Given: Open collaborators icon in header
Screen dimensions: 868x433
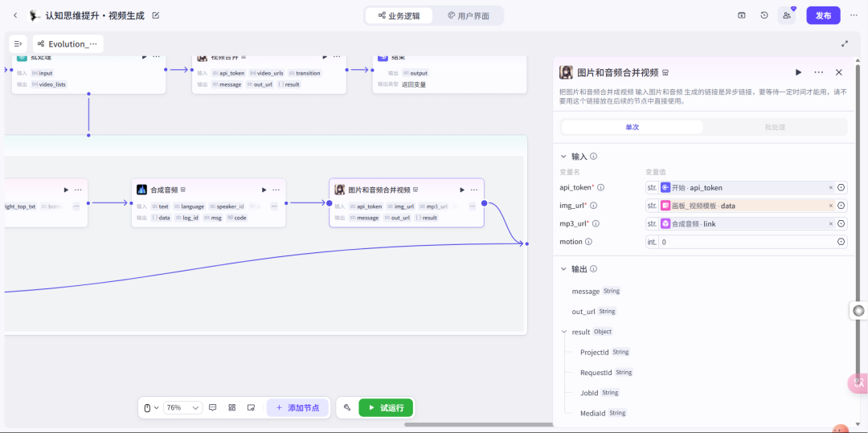Looking at the screenshot, I should pos(787,15).
